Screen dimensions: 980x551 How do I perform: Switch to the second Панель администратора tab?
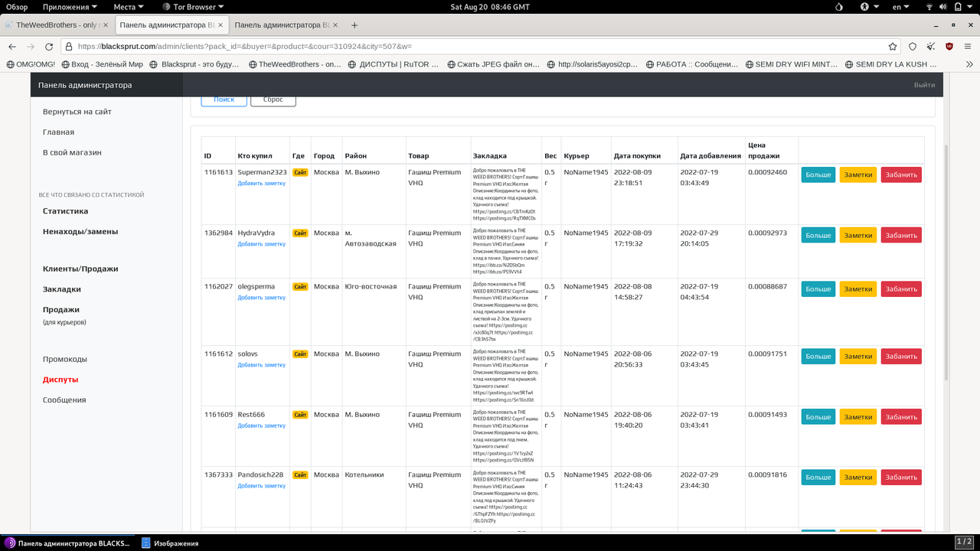(x=287, y=25)
